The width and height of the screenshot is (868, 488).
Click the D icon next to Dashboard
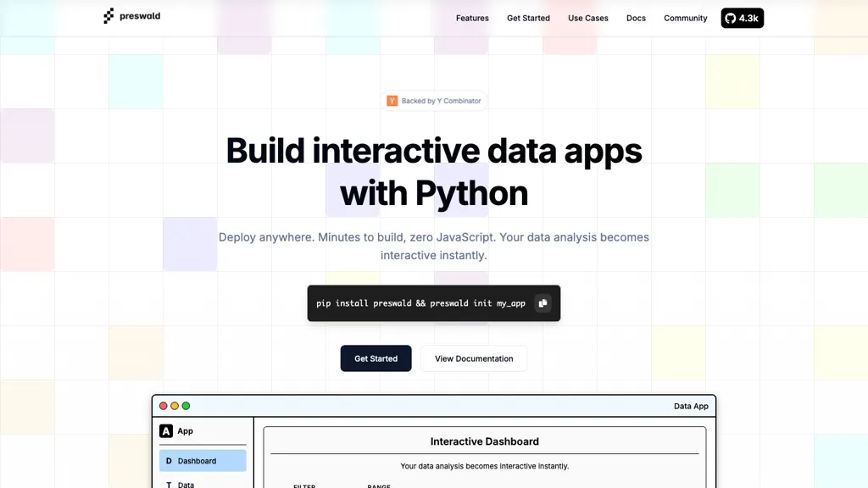click(x=169, y=461)
